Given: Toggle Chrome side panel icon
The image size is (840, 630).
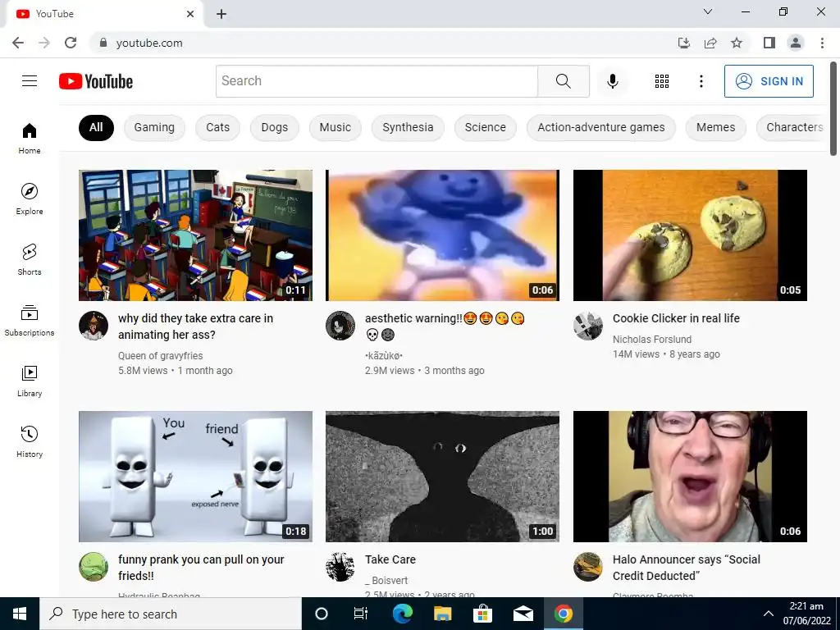Looking at the screenshot, I should (769, 43).
